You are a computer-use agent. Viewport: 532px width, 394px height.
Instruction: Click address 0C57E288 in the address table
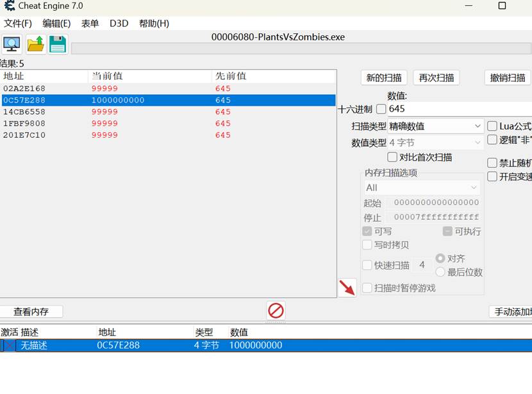click(x=119, y=345)
